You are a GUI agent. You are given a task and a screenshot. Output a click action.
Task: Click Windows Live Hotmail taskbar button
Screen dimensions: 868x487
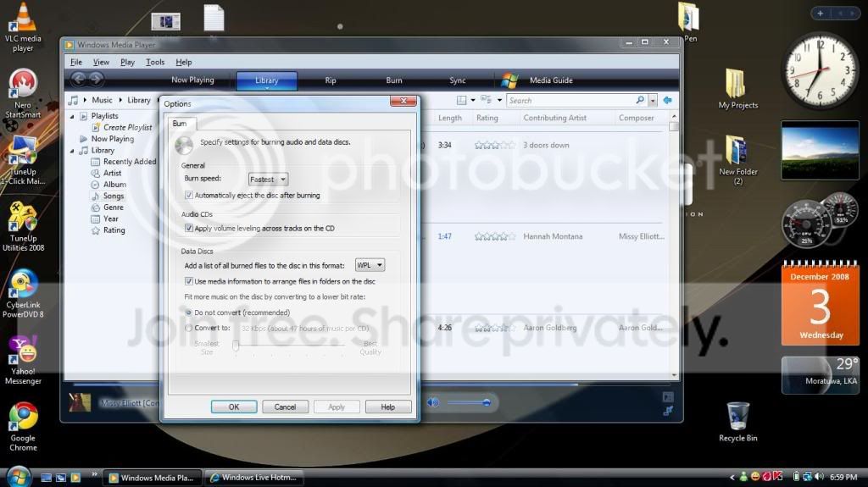point(253,477)
